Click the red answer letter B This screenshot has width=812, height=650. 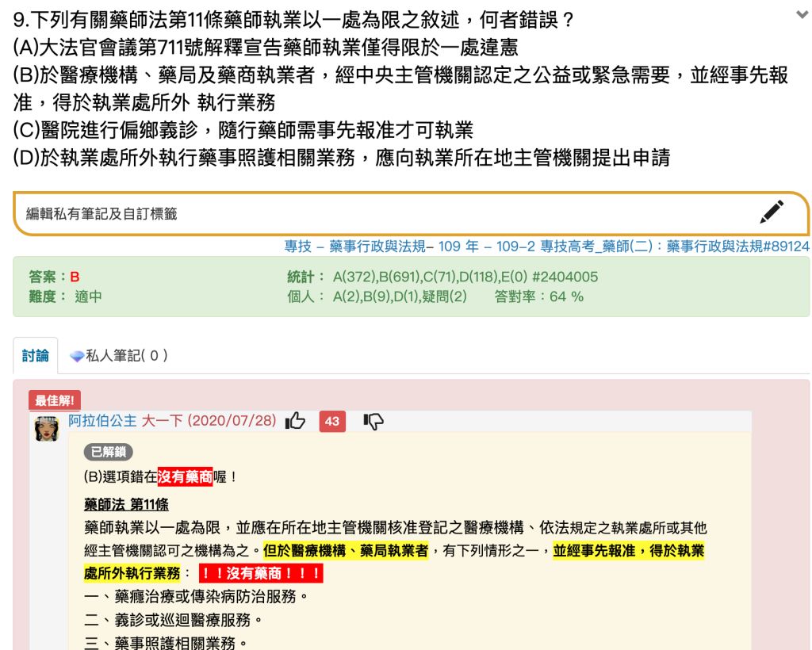point(75,277)
